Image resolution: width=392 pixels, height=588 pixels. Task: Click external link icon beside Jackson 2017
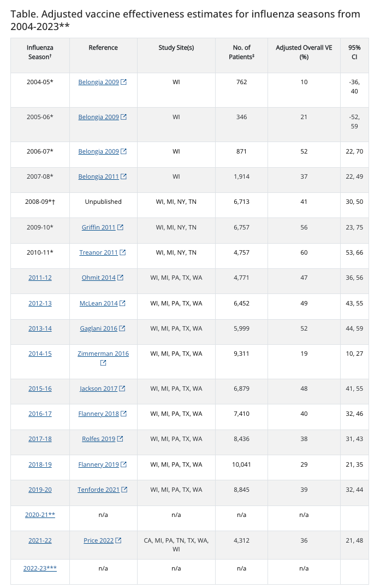coord(122,389)
